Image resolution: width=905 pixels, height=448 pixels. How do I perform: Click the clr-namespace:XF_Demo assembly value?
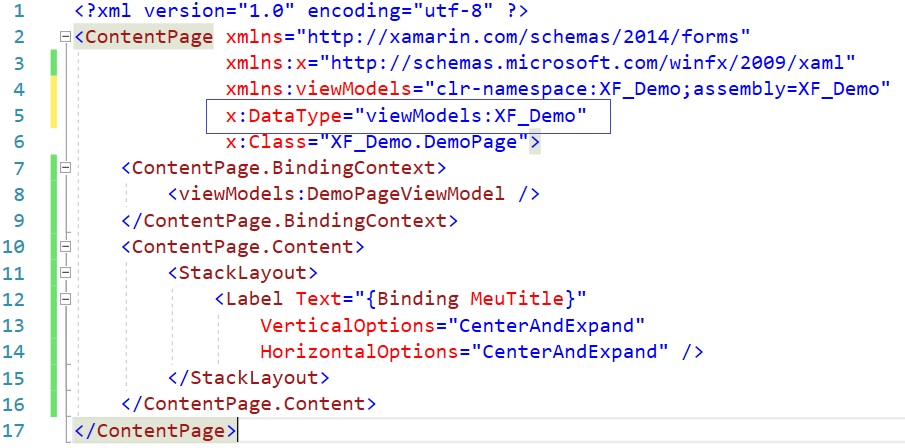pyautogui.click(x=656, y=89)
